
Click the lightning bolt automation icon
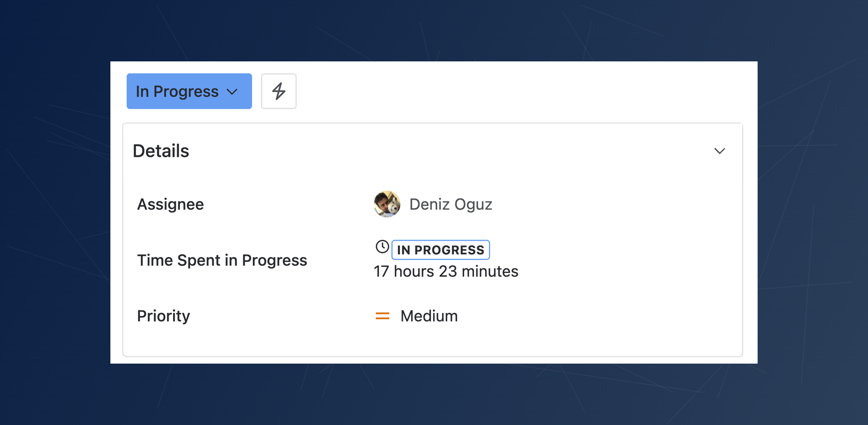(278, 91)
